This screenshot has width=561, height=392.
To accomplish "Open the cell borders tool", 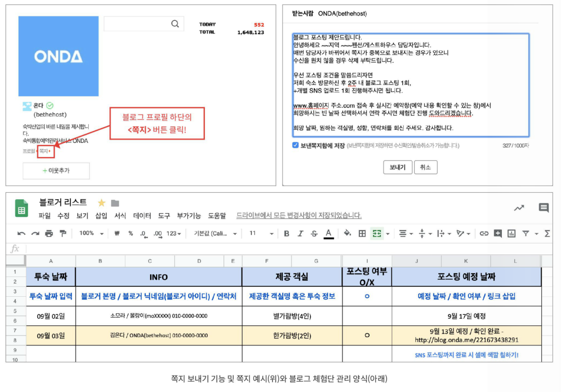I will click(x=362, y=234).
